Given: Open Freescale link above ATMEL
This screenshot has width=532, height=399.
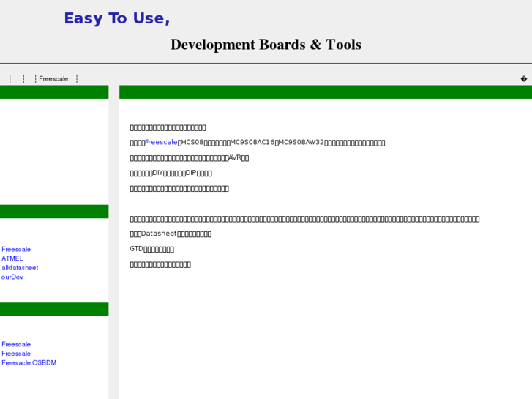Looking at the screenshot, I should click(16, 249).
